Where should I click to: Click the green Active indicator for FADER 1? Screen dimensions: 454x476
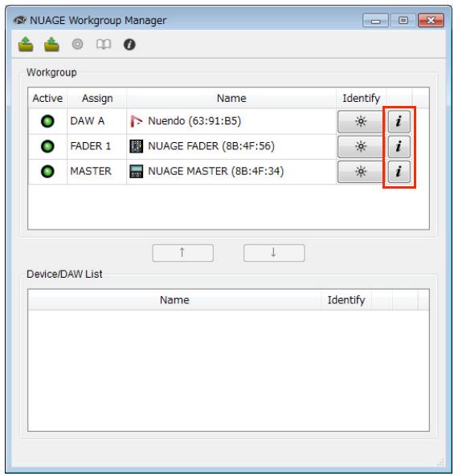tap(47, 146)
